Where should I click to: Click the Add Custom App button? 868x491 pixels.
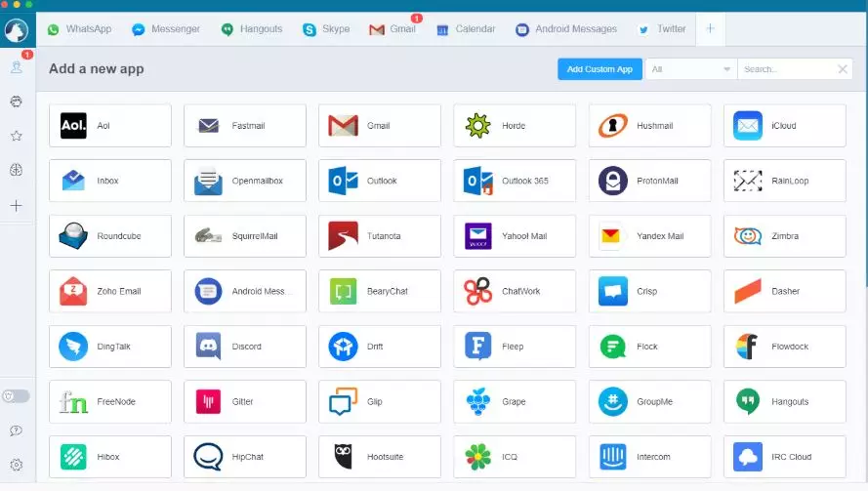[599, 69]
